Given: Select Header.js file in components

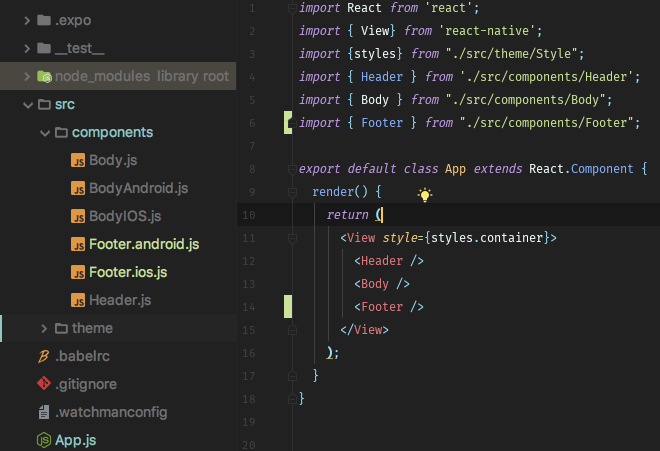Looking at the screenshot, I should point(120,300).
